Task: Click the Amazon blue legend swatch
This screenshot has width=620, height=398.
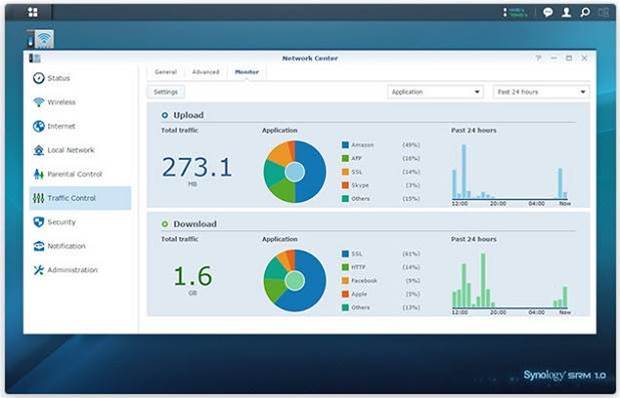Action: pos(345,145)
